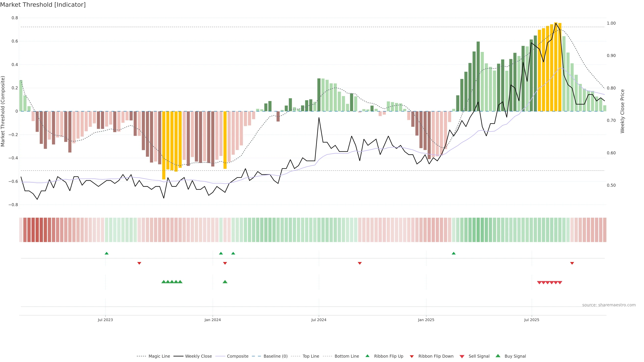Click the last red ribbon flip down marker
Viewport: 644px width, 362px height.
572,263
